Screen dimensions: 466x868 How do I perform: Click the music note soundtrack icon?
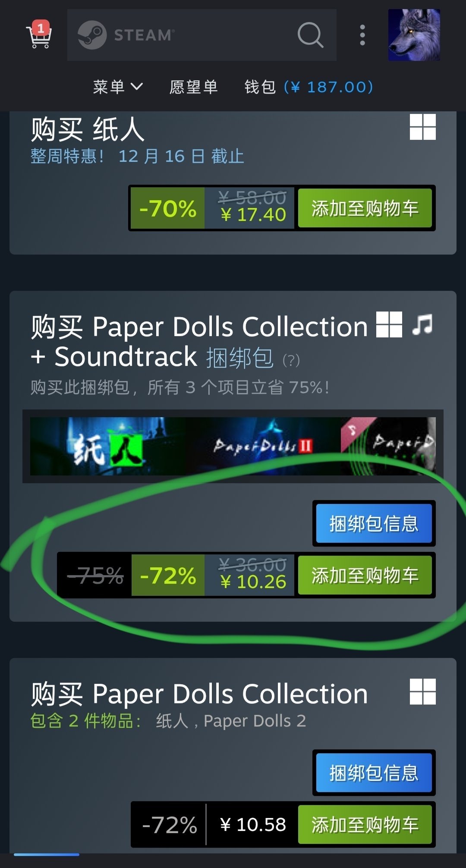click(x=422, y=324)
